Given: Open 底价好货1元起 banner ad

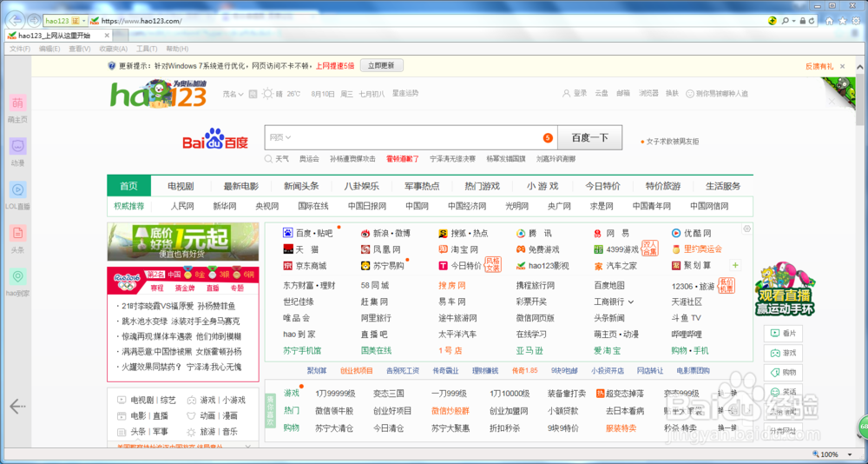Looking at the screenshot, I should pos(182,242).
